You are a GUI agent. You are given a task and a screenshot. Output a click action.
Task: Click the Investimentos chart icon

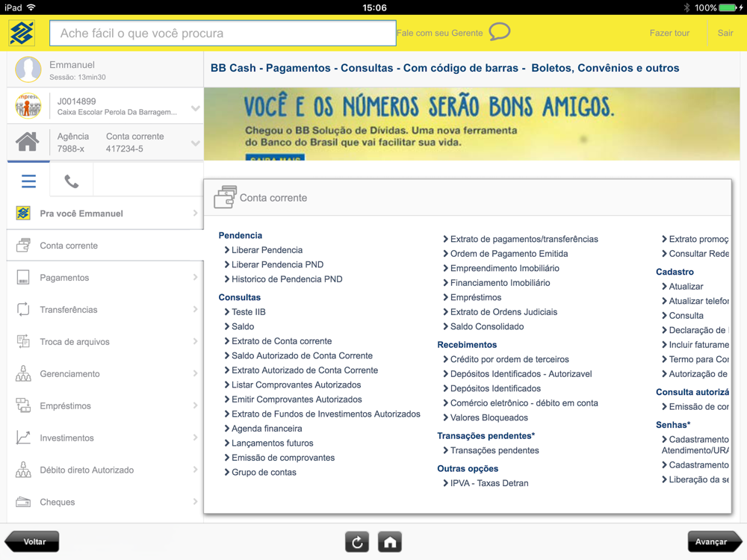coord(23,437)
